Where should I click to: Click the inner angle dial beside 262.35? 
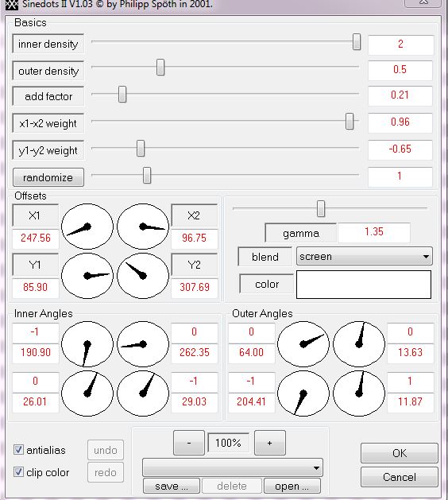(143, 344)
